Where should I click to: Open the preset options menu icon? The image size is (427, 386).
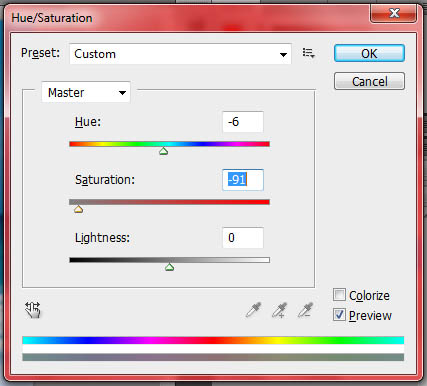click(308, 53)
